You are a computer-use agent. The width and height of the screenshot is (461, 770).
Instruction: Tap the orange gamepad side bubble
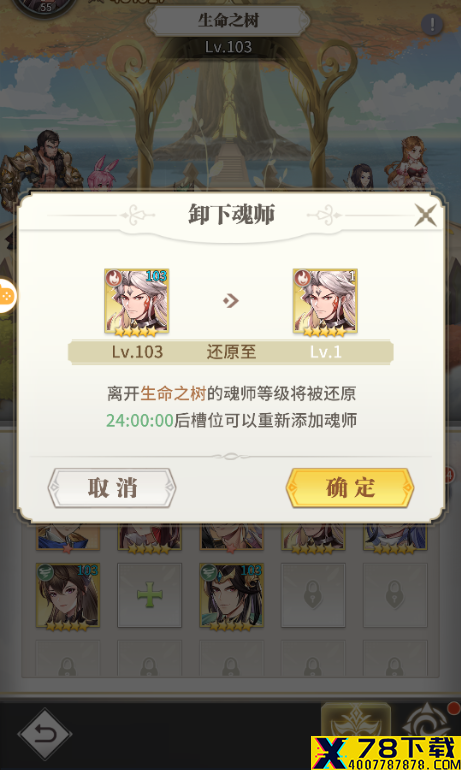point(7,296)
